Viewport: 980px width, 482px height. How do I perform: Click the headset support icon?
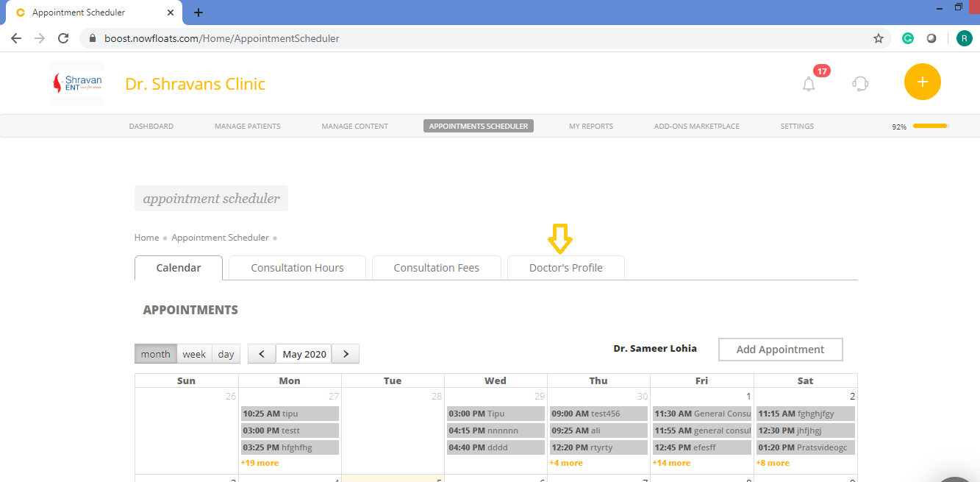(x=860, y=83)
